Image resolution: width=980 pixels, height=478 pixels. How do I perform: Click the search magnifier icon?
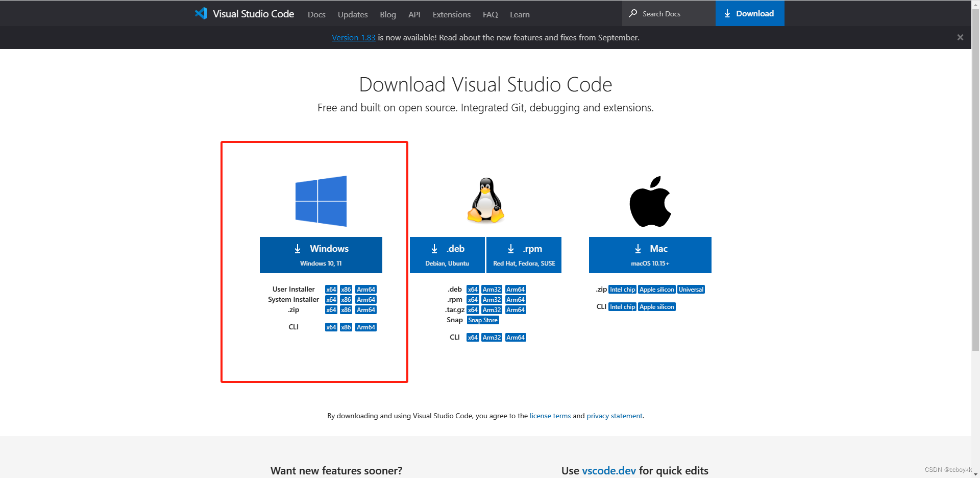633,13
